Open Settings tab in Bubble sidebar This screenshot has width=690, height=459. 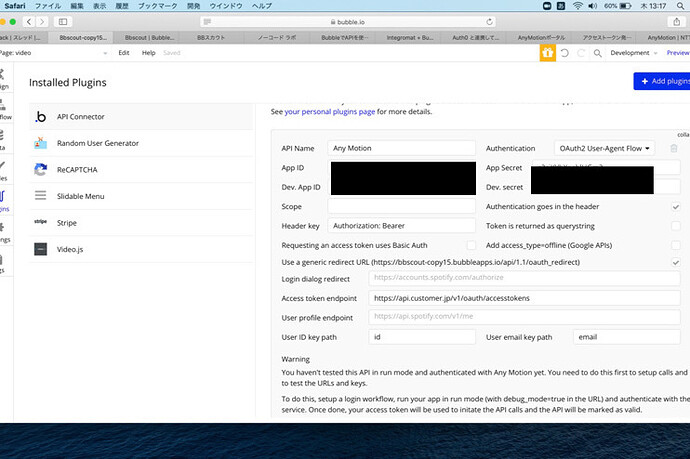[4, 231]
